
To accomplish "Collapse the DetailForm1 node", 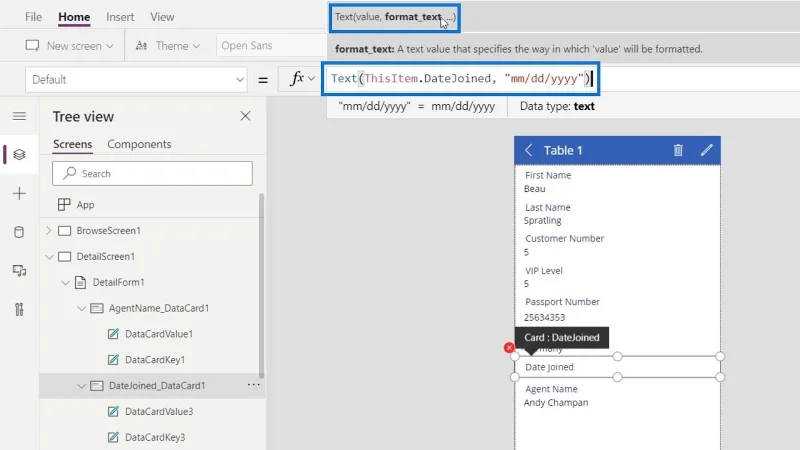I will tap(65, 282).
